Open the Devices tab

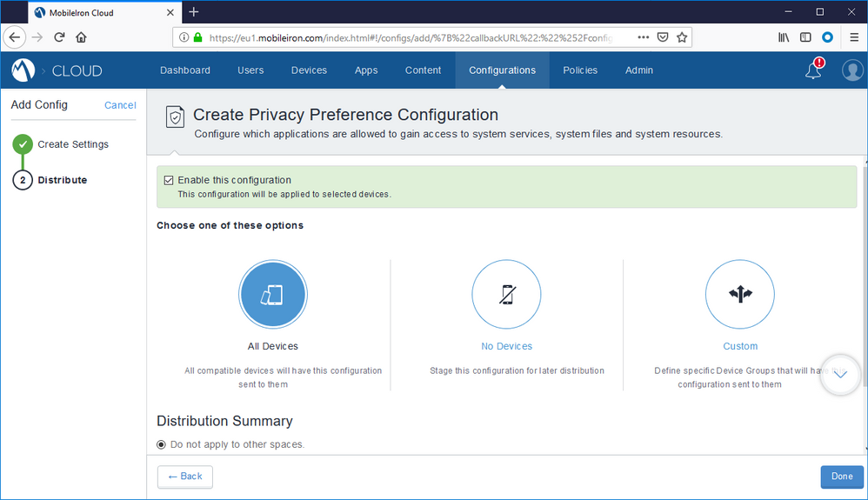[x=309, y=70]
